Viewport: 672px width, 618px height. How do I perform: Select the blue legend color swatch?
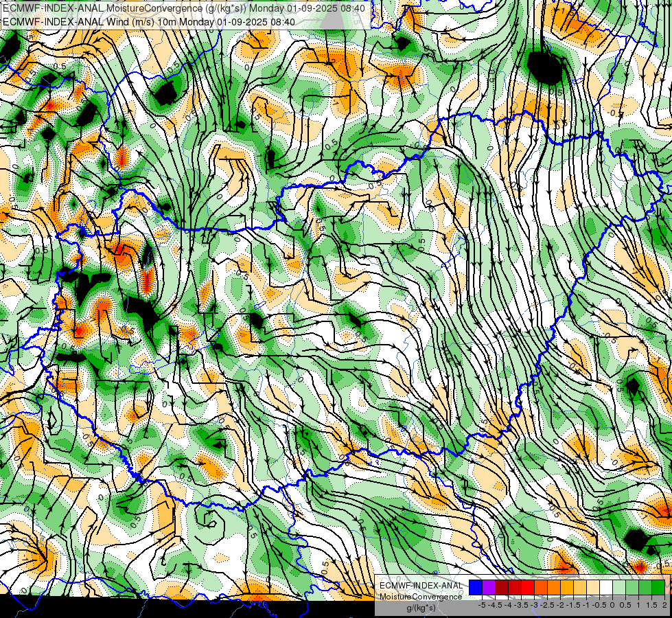point(476,587)
